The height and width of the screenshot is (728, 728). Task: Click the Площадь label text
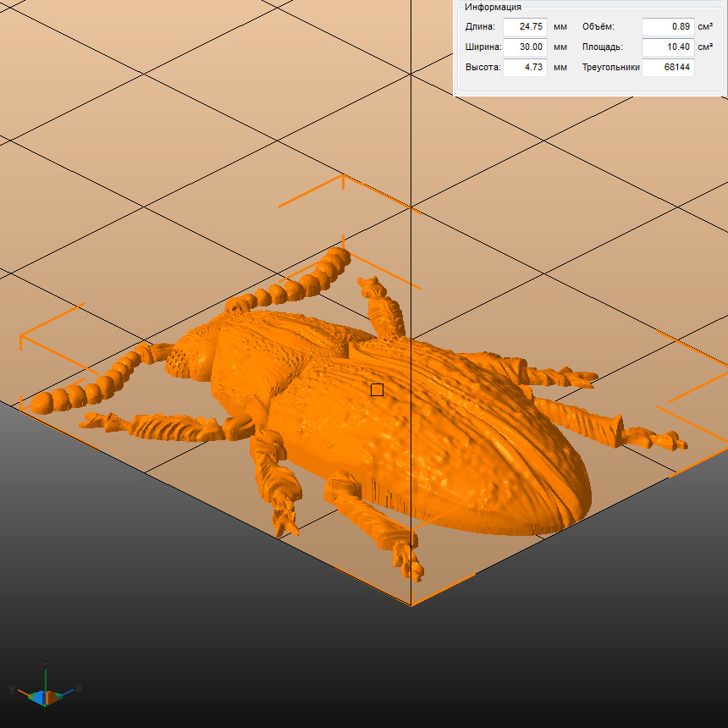[602, 47]
